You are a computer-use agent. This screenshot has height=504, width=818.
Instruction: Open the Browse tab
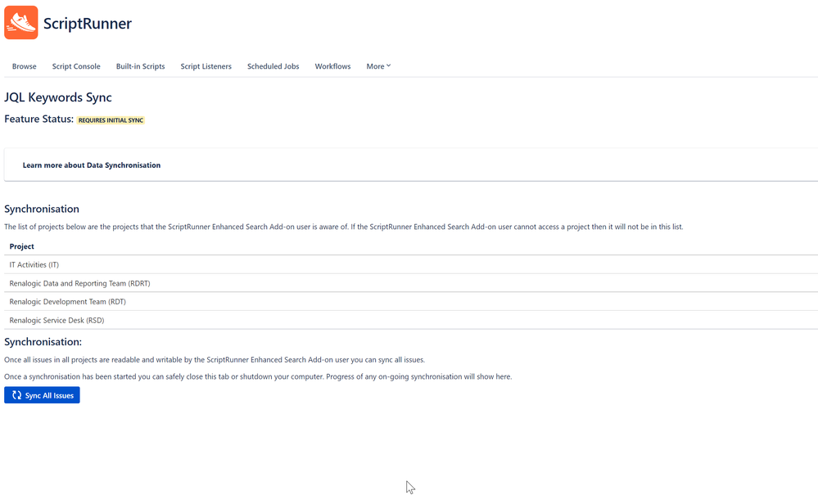point(24,66)
